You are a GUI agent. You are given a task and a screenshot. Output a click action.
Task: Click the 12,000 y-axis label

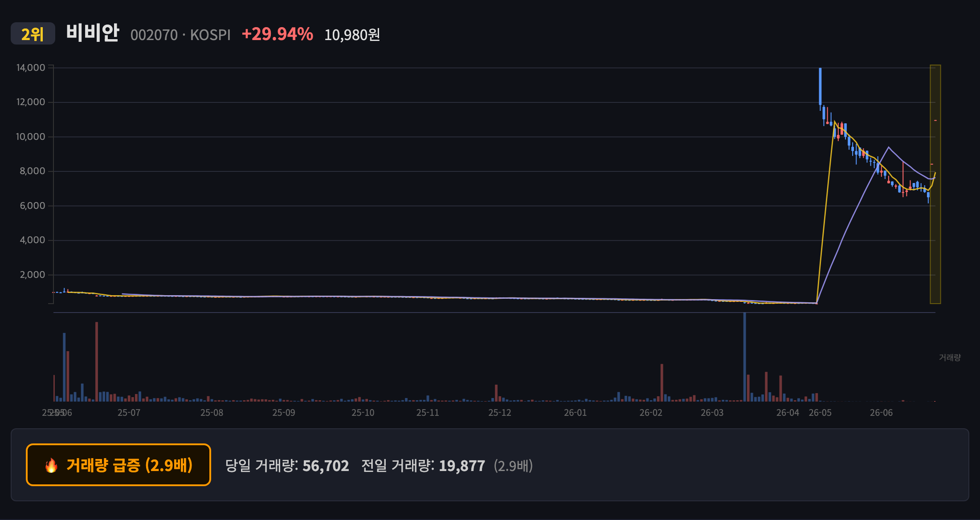tap(31, 102)
